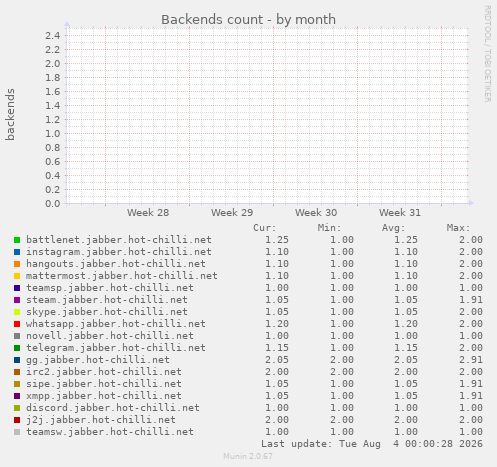Select hangouts.jabber.hot-chilli.net legend label
The height and width of the screenshot is (467, 497).
(116, 264)
